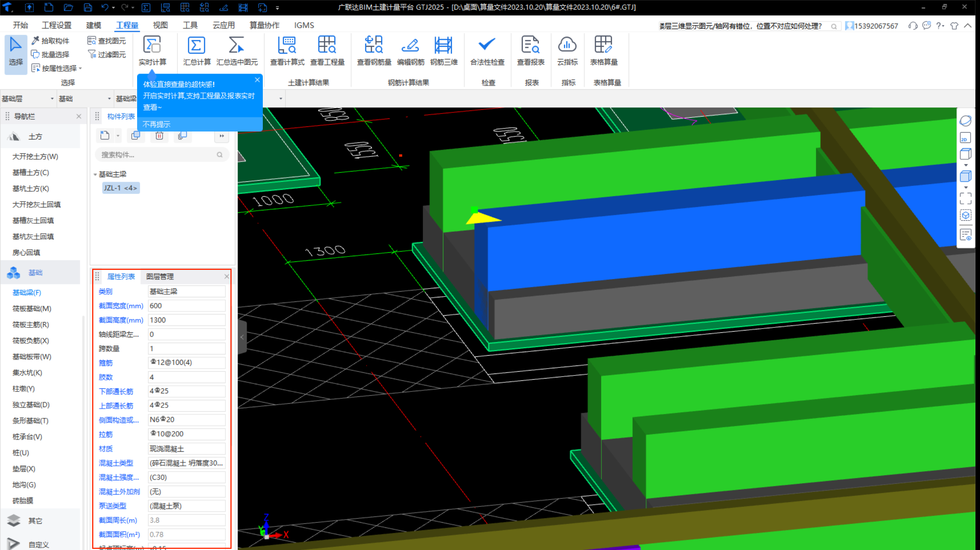The image size is (980, 550).
Task: Click 过滤图元 in the ribbon
Action: tap(107, 55)
